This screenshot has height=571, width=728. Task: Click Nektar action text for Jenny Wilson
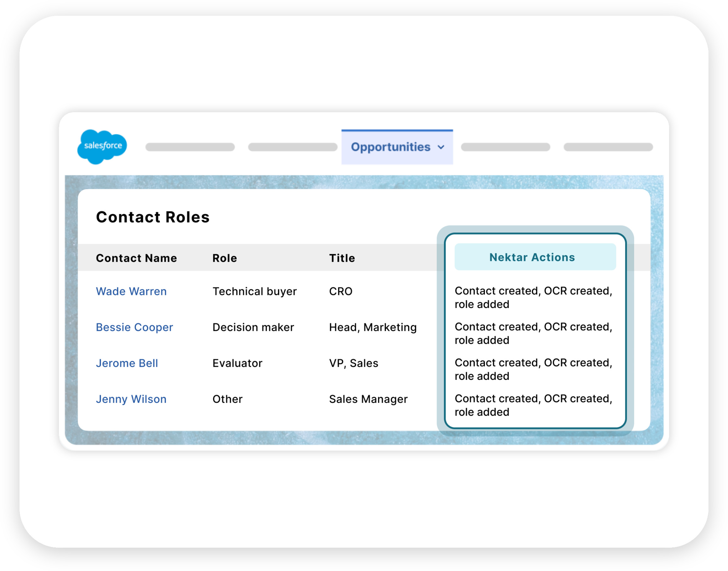pyautogui.click(x=533, y=405)
